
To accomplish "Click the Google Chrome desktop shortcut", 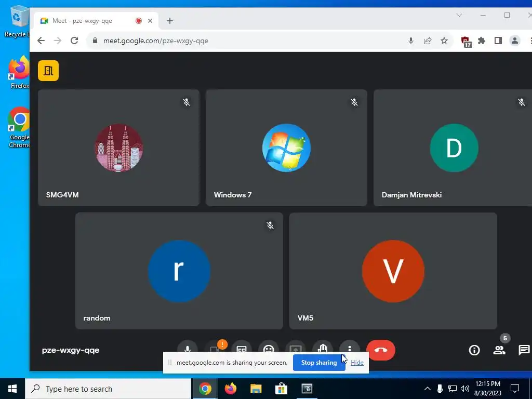I will (19, 128).
